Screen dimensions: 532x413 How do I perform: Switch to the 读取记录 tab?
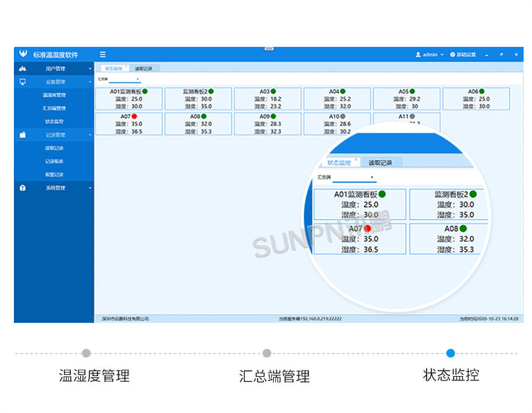coord(144,68)
